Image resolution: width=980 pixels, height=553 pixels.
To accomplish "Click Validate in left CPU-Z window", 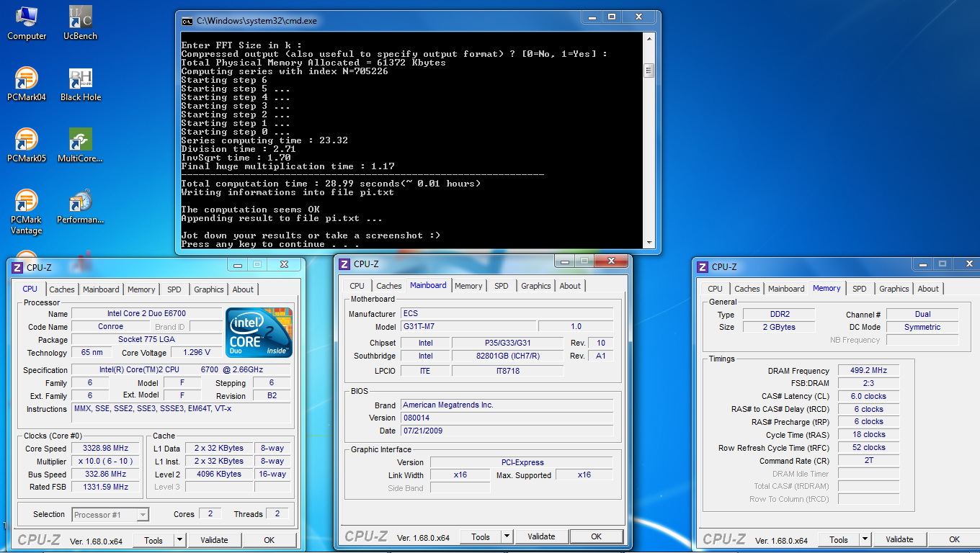I will pyautogui.click(x=214, y=540).
